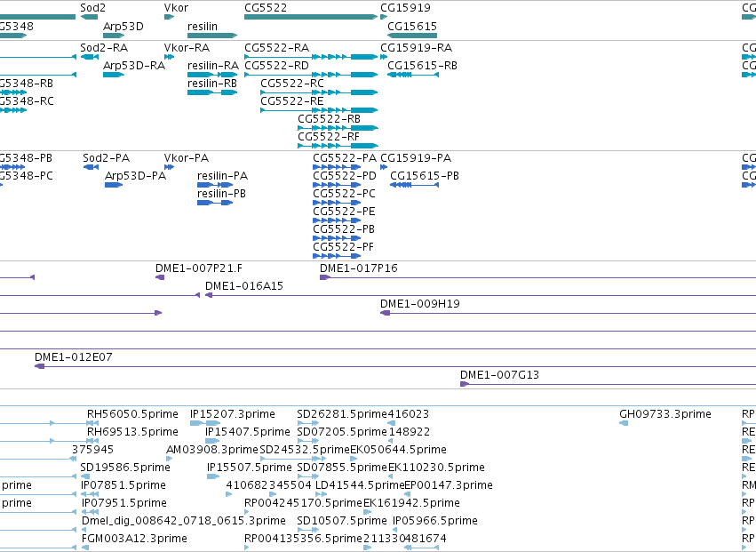Click the CG5522-PA protein label
The image size is (756, 552).
(345, 158)
